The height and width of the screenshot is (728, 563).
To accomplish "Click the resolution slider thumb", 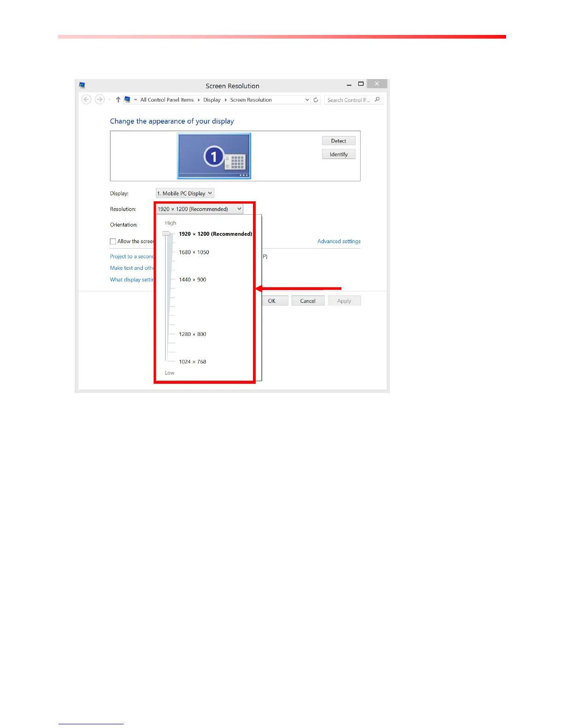I will [167, 233].
